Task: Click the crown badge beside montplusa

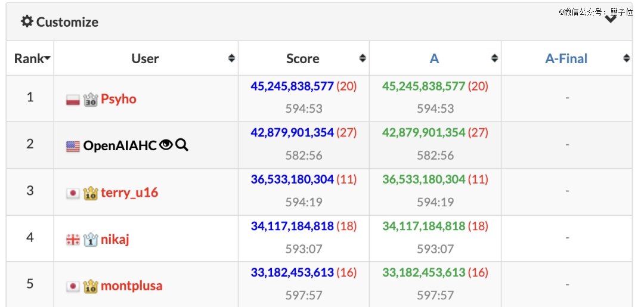Action: pyautogui.click(x=91, y=286)
